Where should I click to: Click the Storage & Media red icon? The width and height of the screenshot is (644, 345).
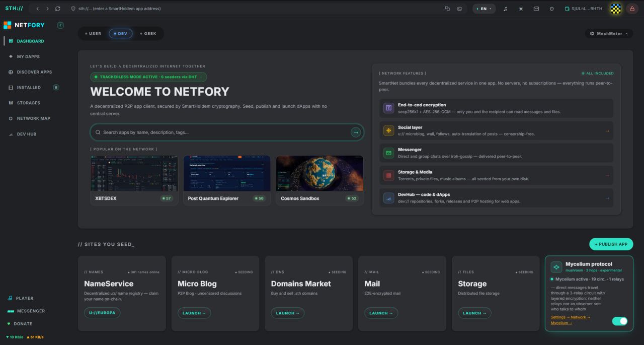click(388, 175)
